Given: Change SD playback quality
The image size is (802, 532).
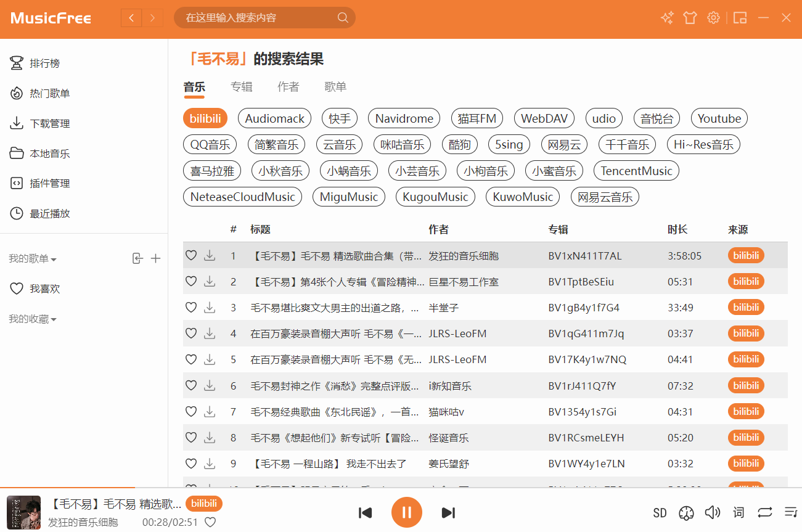Looking at the screenshot, I should pos(660,512).
